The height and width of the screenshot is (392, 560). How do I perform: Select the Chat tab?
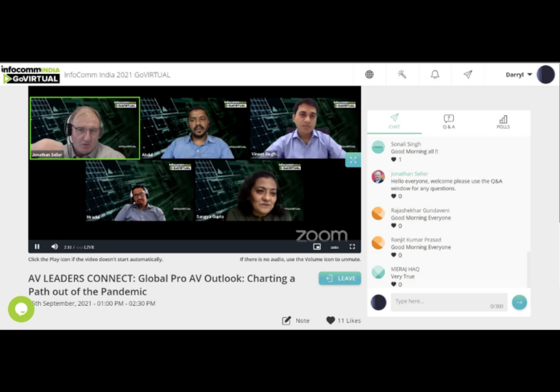coord(394,122)
